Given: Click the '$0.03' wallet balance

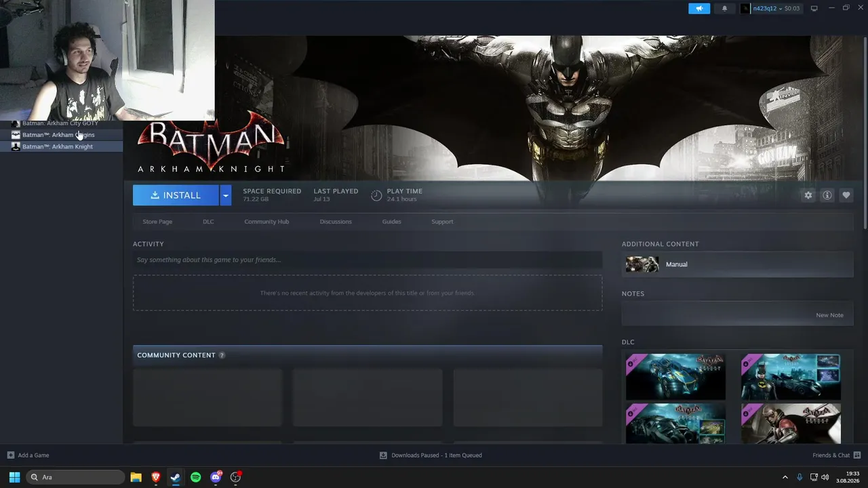Looking at the screenshot, I should [x=792, y=8].
